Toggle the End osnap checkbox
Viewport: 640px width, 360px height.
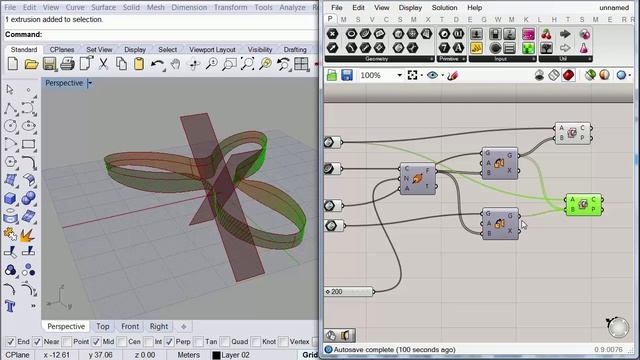(11, 341)
